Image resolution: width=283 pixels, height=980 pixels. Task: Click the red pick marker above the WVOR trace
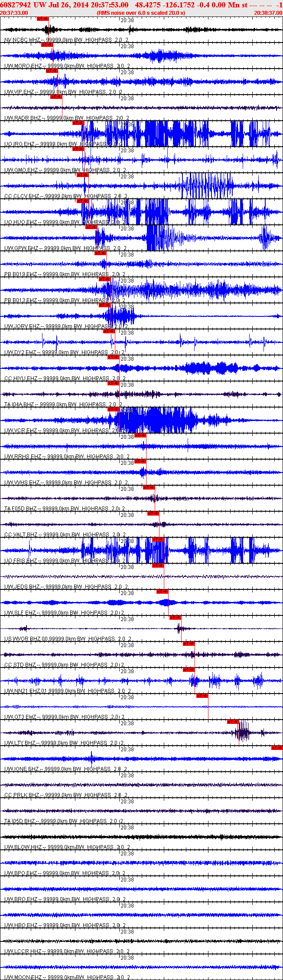click(175, 618)
